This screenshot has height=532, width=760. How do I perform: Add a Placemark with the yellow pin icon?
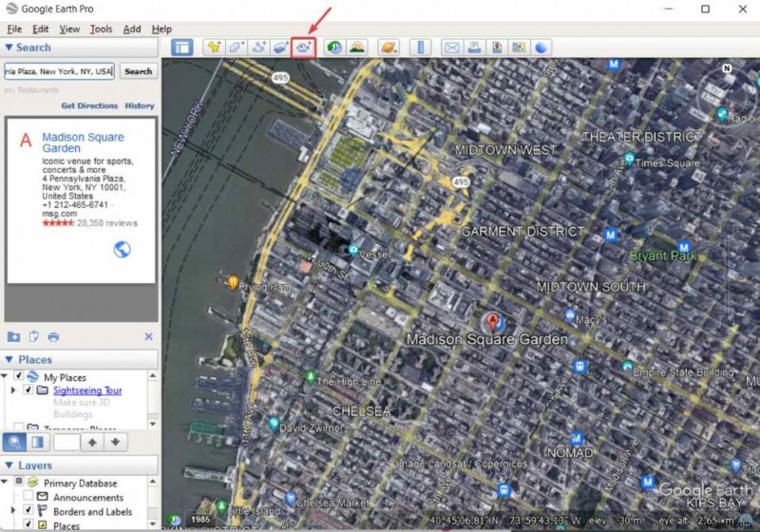[214, 47]
